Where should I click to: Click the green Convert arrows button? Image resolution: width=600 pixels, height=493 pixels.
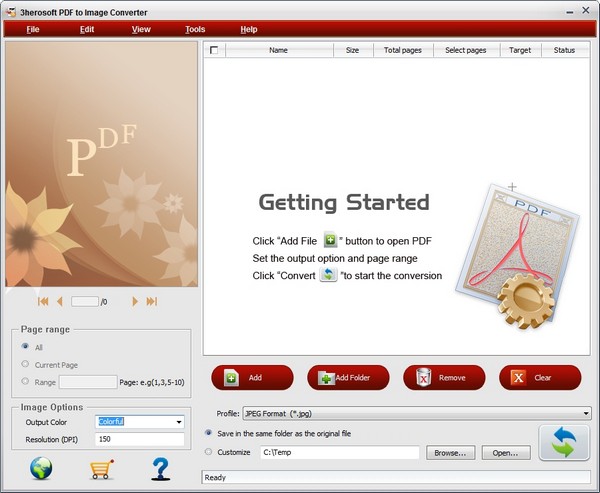pos(564,444)
